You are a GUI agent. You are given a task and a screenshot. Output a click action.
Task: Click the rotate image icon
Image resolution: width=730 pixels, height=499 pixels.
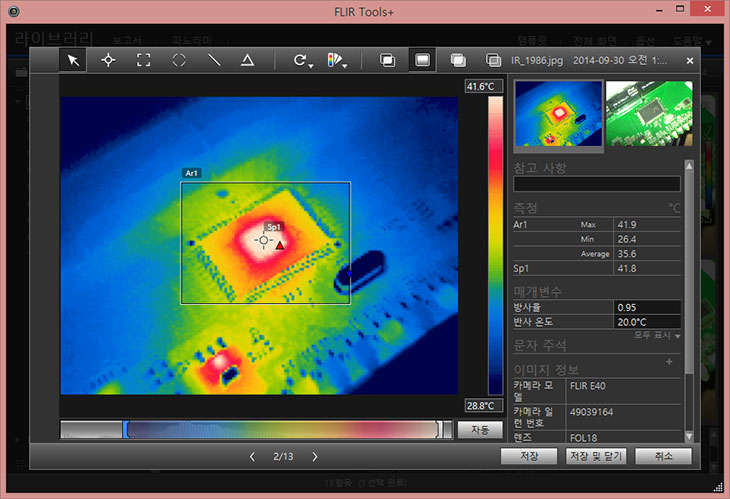pyautogui.click(x=299, y=60)
